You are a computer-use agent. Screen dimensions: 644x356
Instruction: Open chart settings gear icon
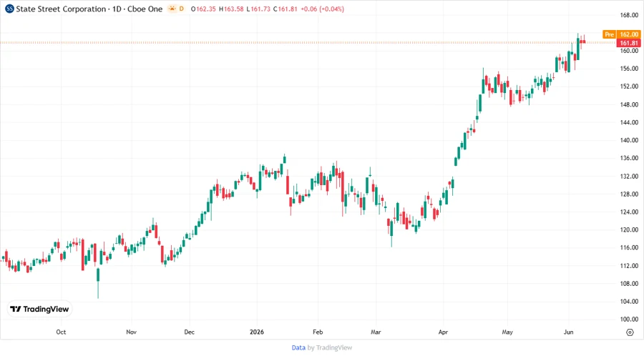630,332
